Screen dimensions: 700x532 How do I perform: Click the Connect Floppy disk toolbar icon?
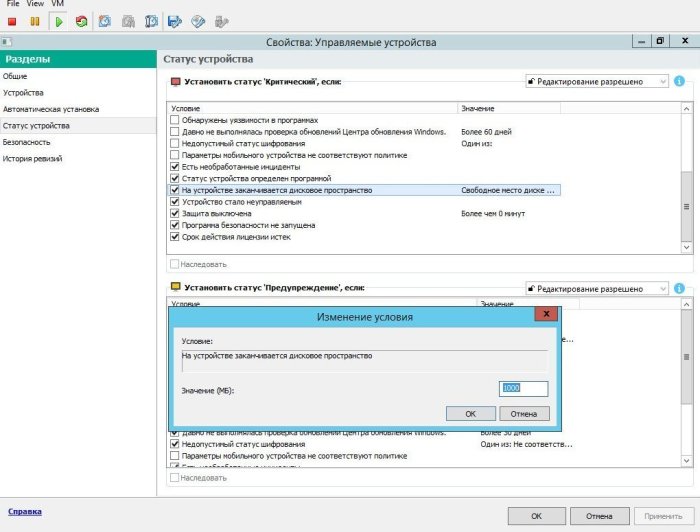(x=175, y=21)
